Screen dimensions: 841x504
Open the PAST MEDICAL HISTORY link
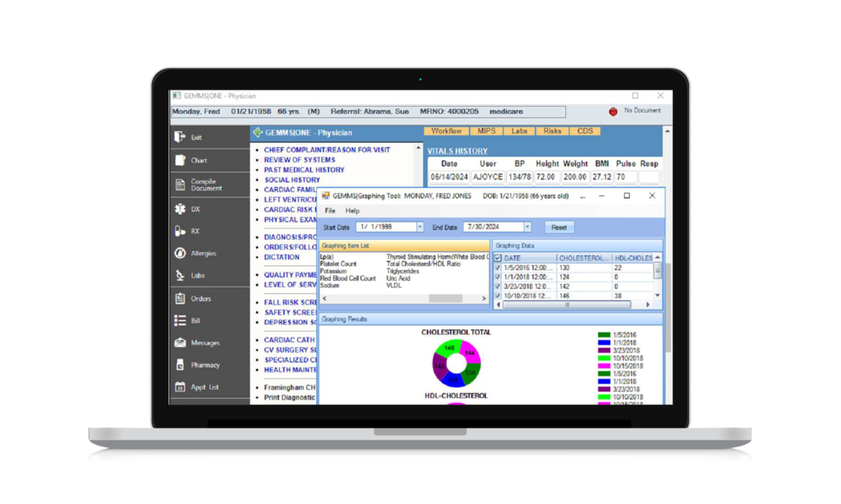click(304, 170)
